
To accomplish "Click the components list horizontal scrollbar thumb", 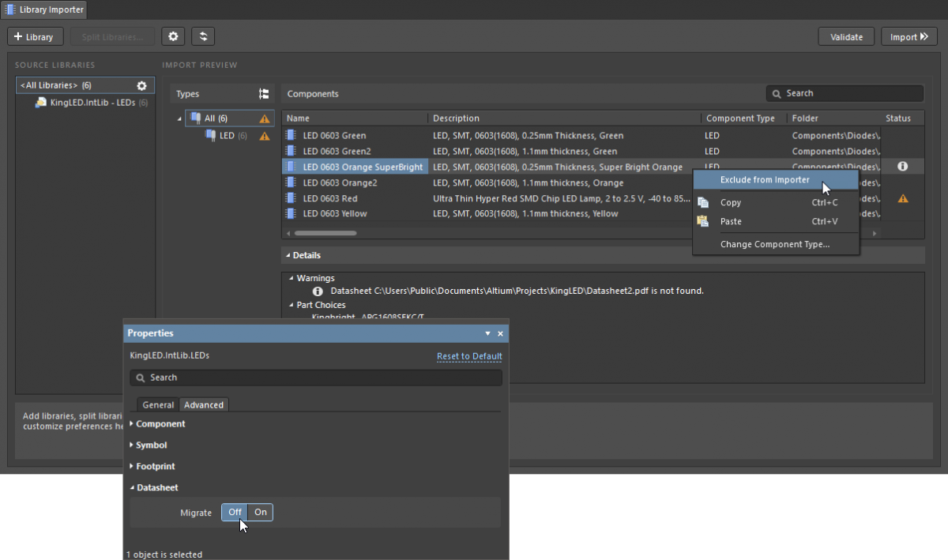I will click(x=325, y=233).
